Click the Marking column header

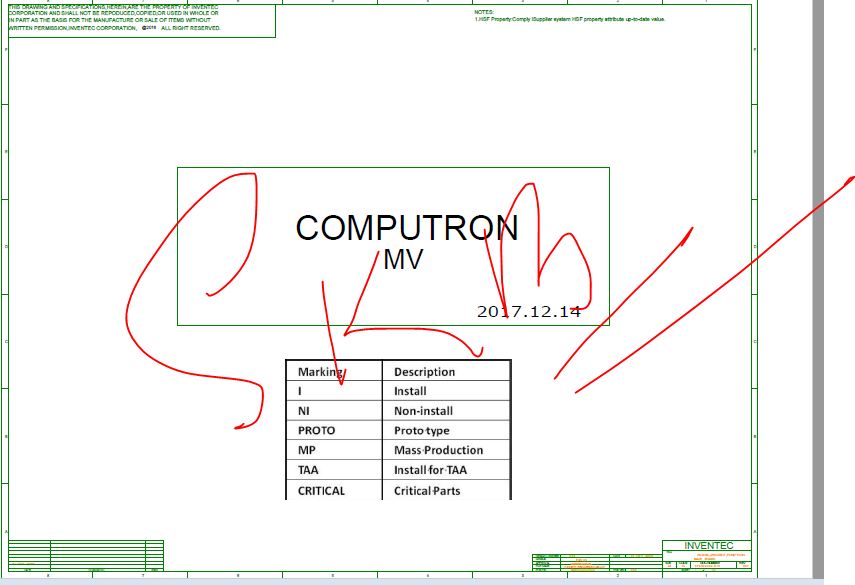point(334,371)
